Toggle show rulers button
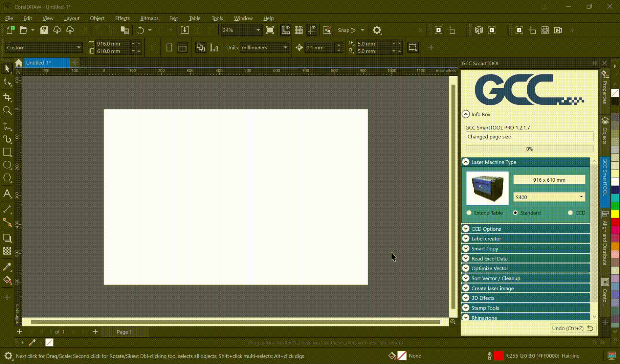The image size is (620, 364). [286, 30]
